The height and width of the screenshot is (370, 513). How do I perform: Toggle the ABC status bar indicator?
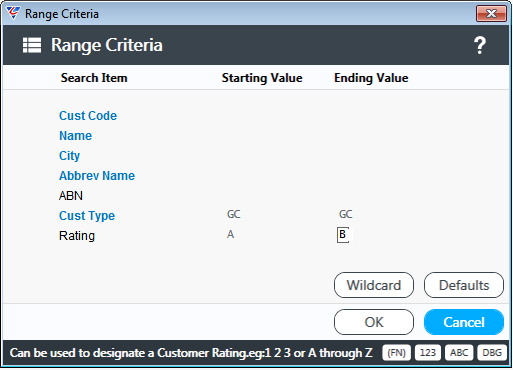click(x=459, y=353)
